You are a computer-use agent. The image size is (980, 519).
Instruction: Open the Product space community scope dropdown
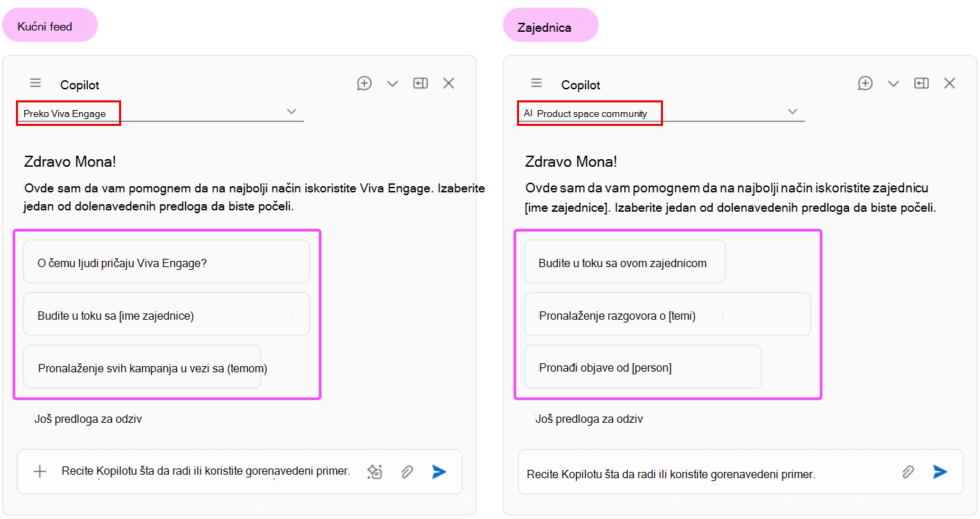[662, 113]
